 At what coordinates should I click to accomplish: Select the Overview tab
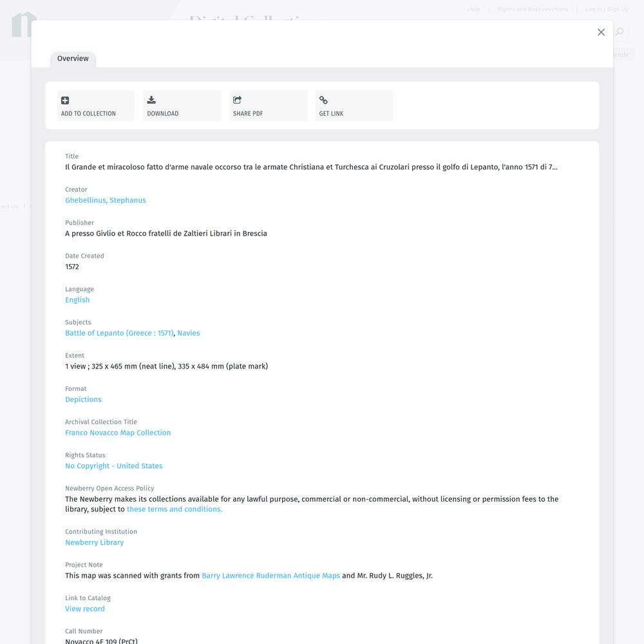point(73,59)
